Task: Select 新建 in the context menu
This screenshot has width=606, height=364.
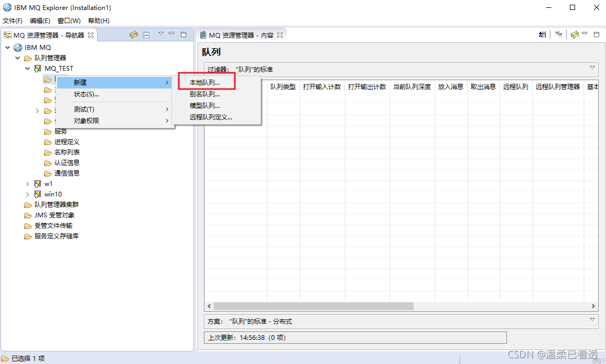Action: 114,83
